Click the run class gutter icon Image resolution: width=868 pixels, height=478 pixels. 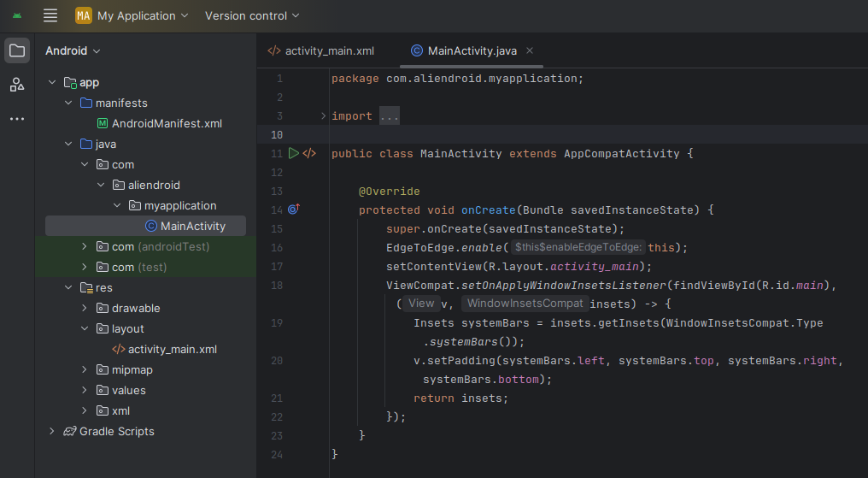tap(293, 153)
